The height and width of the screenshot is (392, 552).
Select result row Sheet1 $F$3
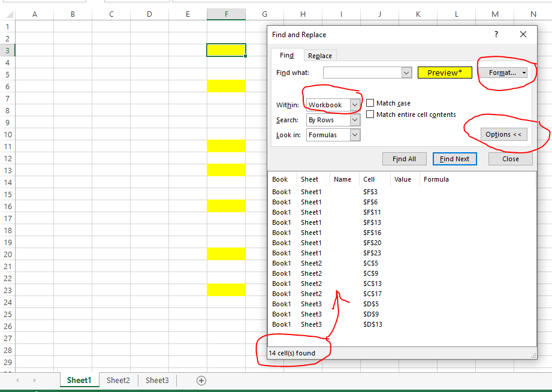click(x=402, y=192)
